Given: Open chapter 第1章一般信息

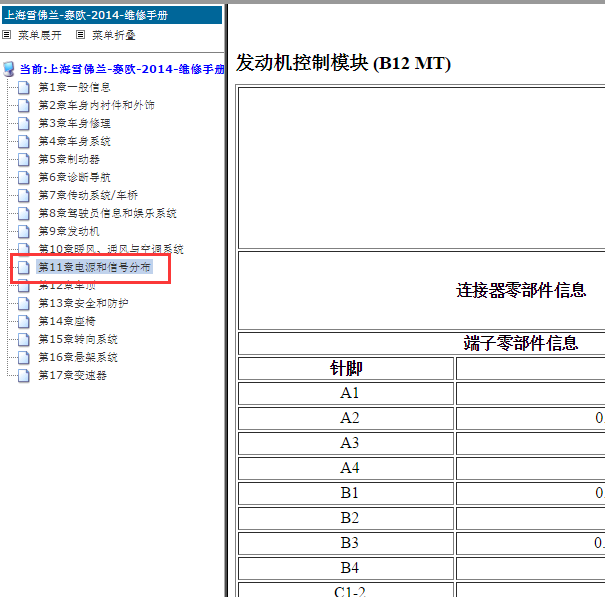Looking at the screenshot, I should pyautogui.click(x=74, y=87).
